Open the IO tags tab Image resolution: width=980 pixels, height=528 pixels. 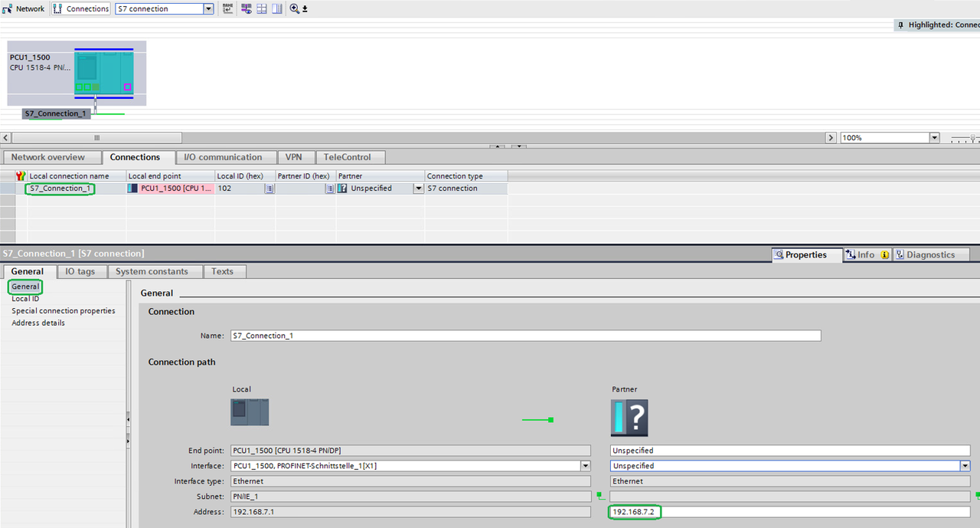(x=80, y=271)
